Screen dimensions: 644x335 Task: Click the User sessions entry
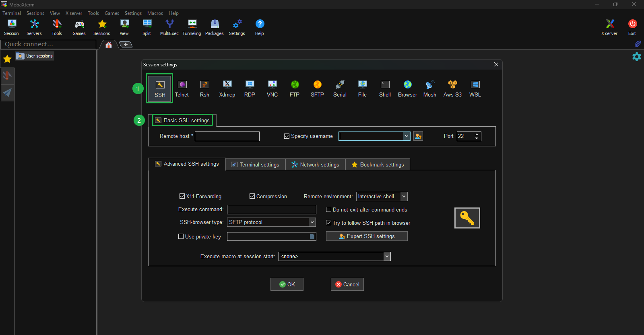coord(35,56)
